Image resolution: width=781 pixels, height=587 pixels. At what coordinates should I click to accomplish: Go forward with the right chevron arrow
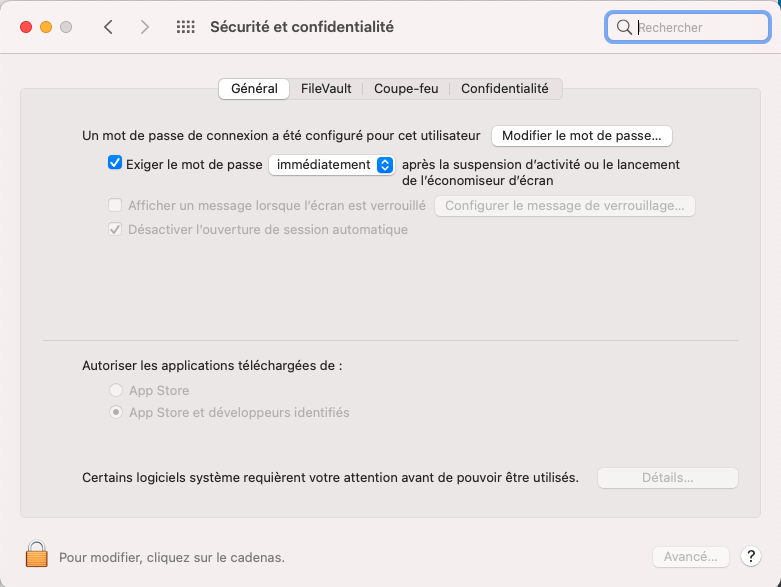(x=144, y=27)
